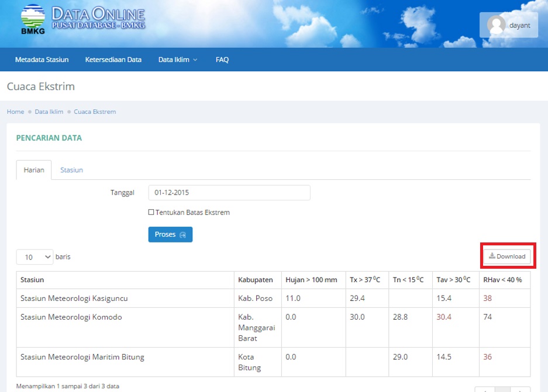548x392 pixels.
Task: Click the FAQ menu item
Action: pyautogui.click(x=222, y=60)
